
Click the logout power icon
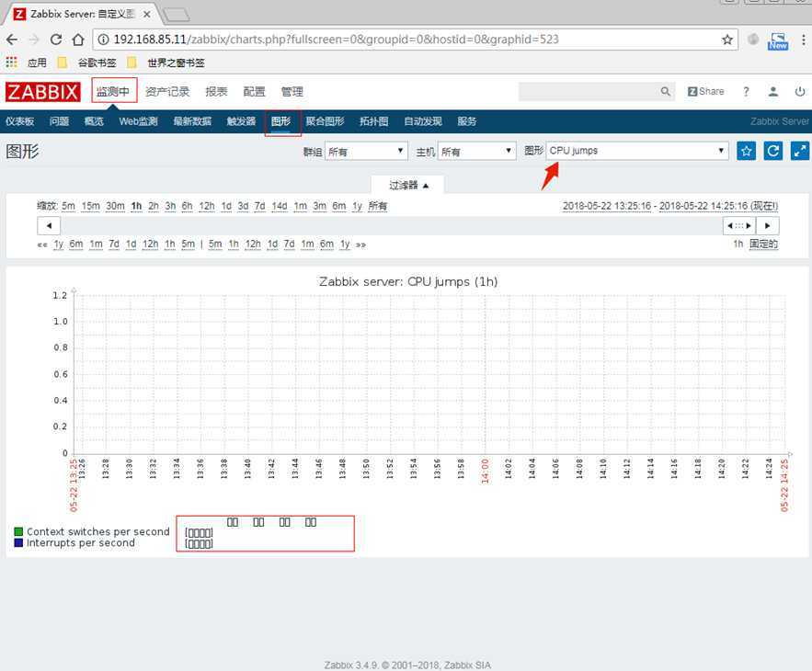[799, 92]
